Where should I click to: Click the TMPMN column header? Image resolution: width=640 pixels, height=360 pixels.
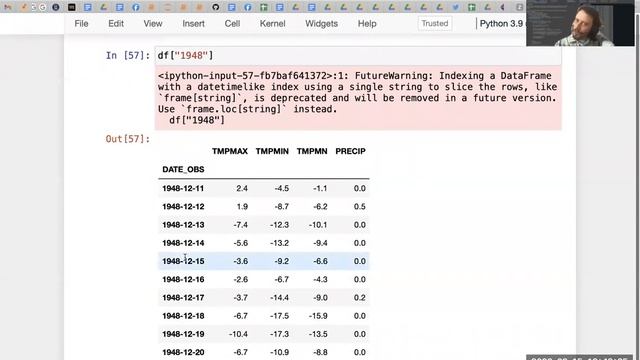pos(312,151)
